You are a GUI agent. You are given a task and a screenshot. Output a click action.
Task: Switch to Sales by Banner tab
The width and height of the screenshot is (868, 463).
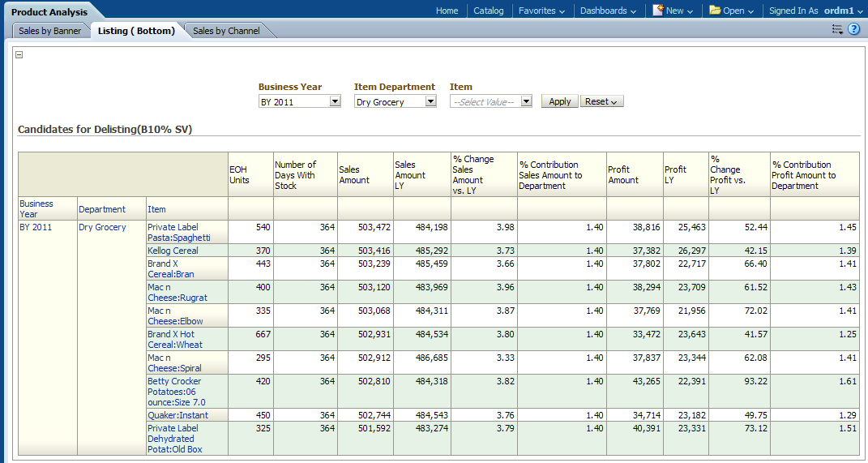pyautogui.click(x=49, y=31)
